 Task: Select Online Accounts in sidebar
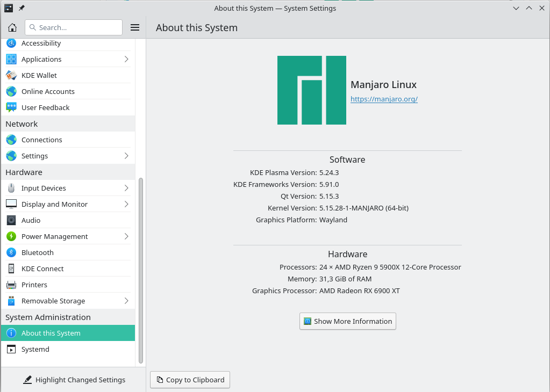[x=68, y=91]
